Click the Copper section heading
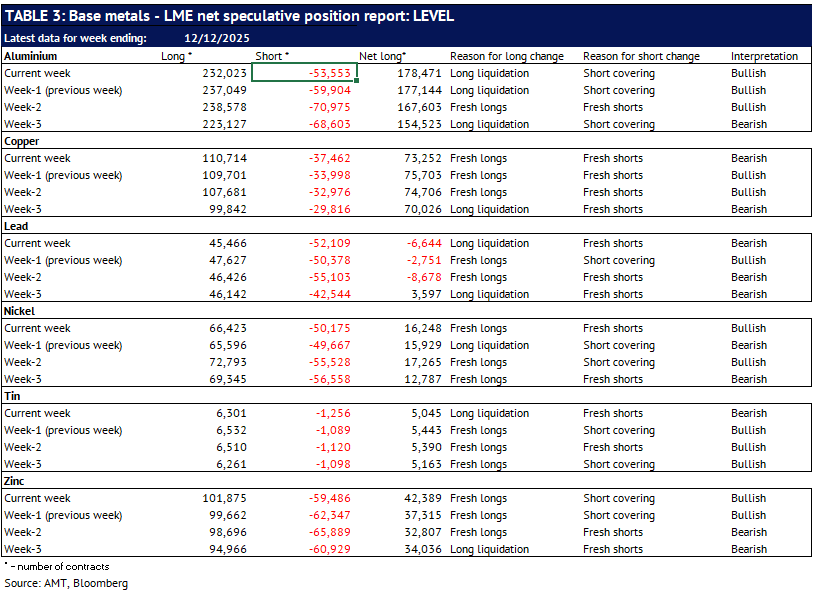815x593 pixels. pos(24,141)
